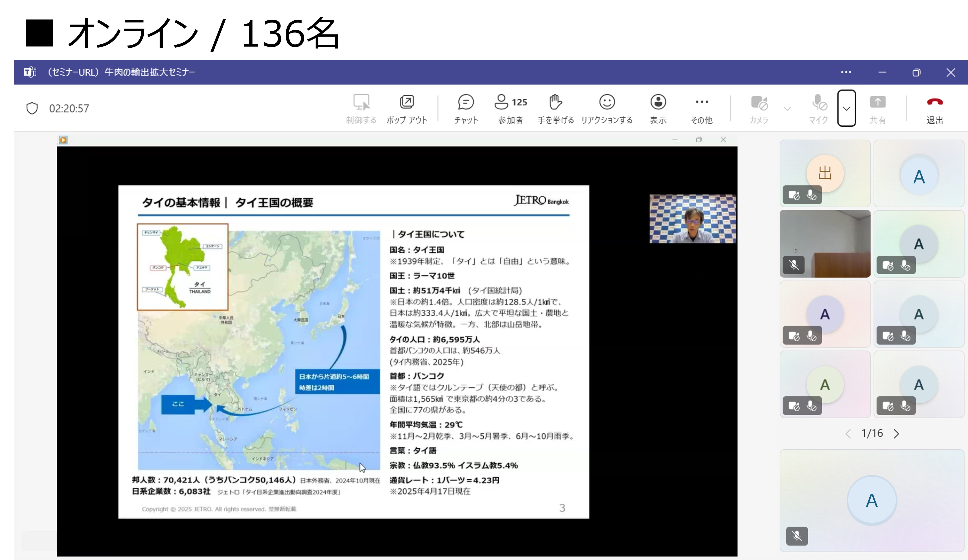Select the presenter's video thumbnail
Image resolution: width=968 pixels, height=560 pixels.
coord(693,219)
